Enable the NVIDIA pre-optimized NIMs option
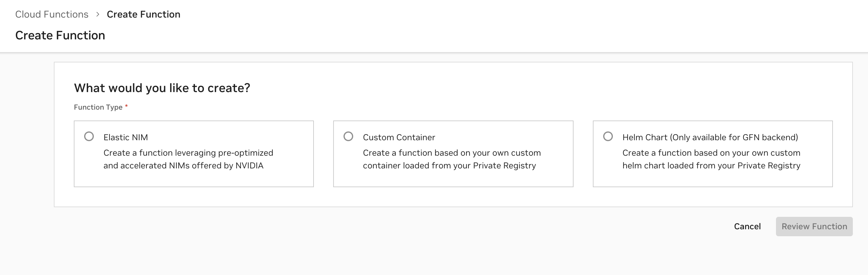This screenshot has width=868, height=275. [x=89, y=136]
